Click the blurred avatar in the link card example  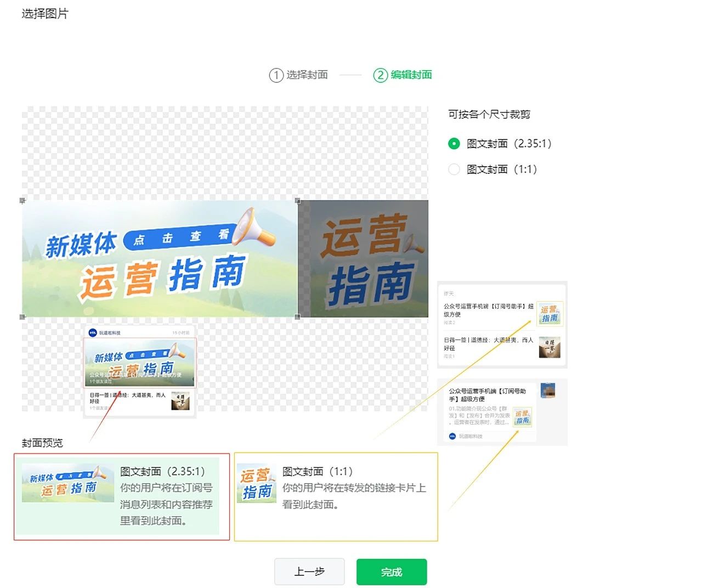tap(547, 391)
